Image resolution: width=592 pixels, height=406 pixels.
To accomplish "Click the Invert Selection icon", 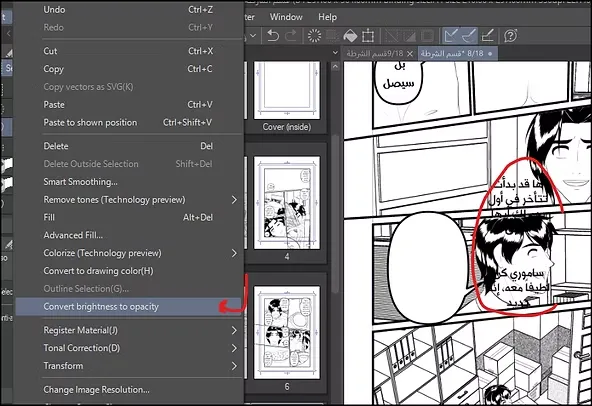I will 410,36.
